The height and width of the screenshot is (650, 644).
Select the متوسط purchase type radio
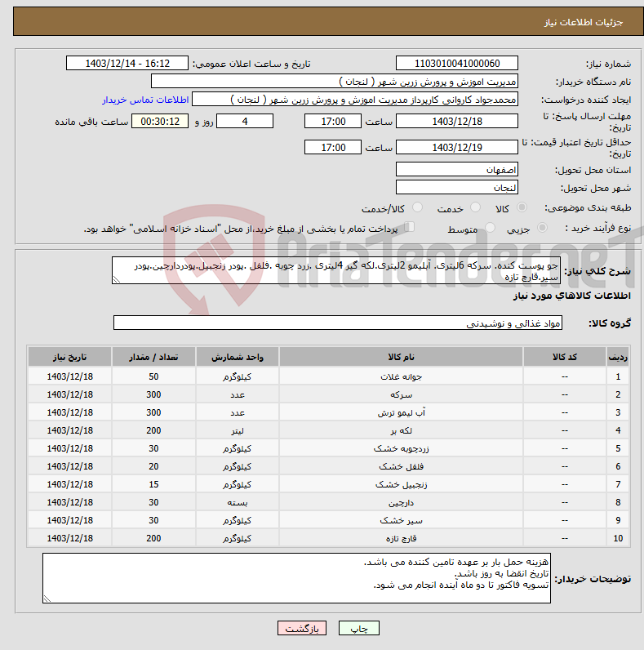[490, 228]
